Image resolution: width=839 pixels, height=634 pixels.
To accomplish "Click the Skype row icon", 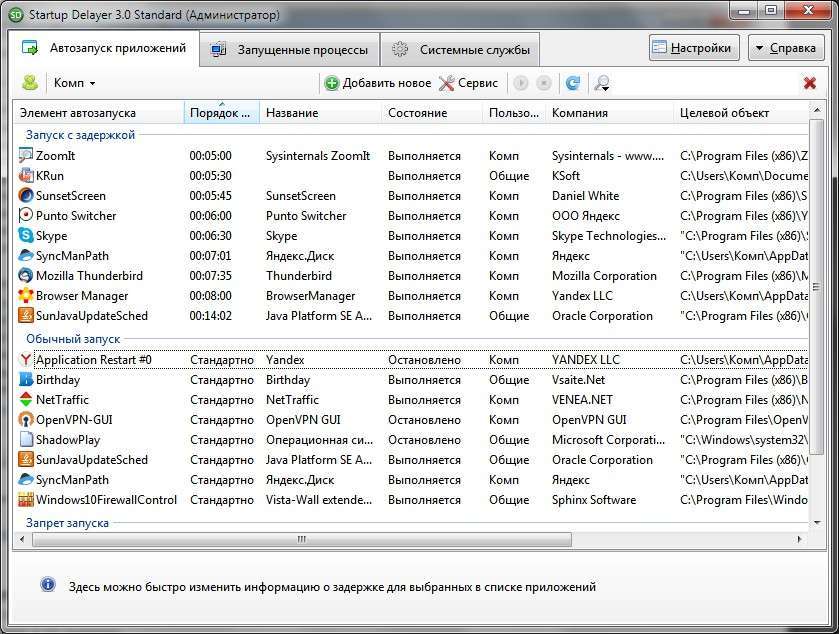I will click(x=26, y=235).
